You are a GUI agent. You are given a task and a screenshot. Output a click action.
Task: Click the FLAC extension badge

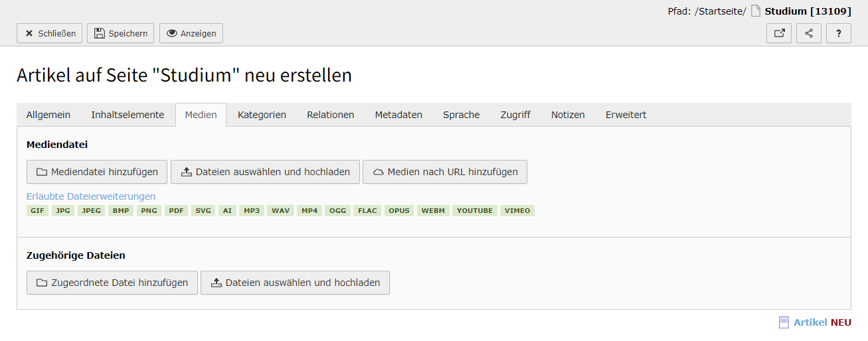367,211
